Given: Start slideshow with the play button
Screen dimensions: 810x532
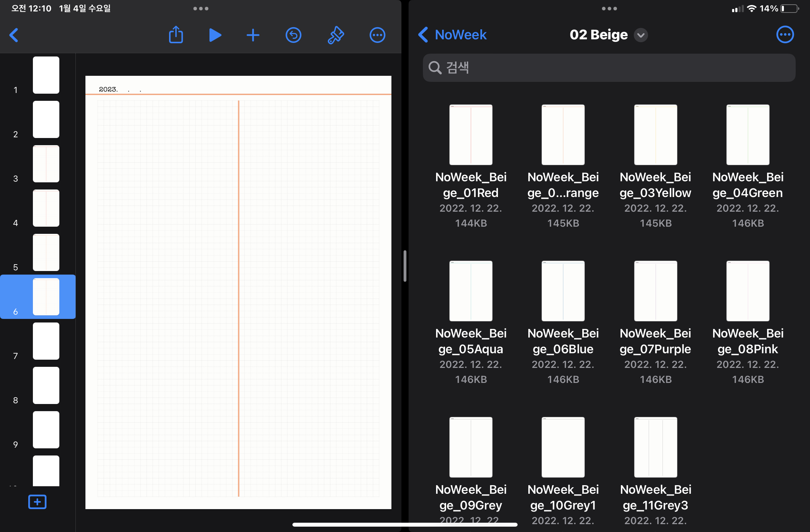Looking at the screenshot, I should click(x=215, y=35).
